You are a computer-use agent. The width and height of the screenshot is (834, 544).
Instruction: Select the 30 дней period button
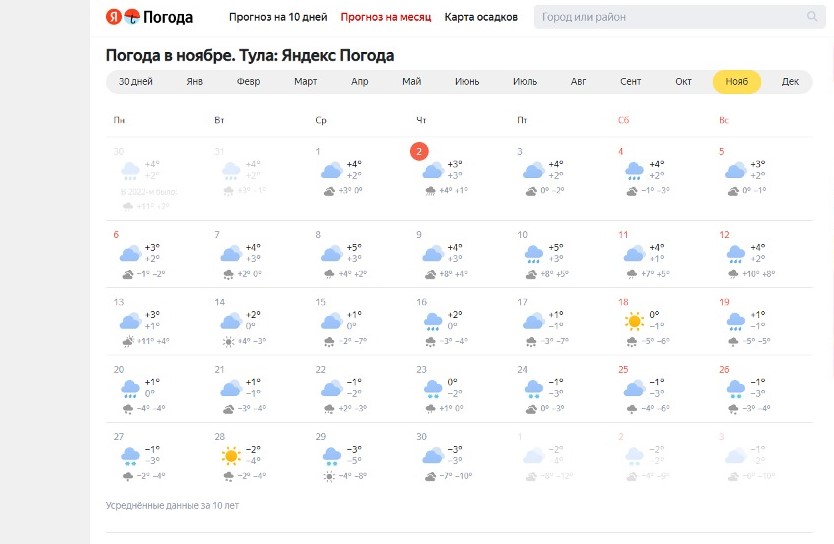135,82
